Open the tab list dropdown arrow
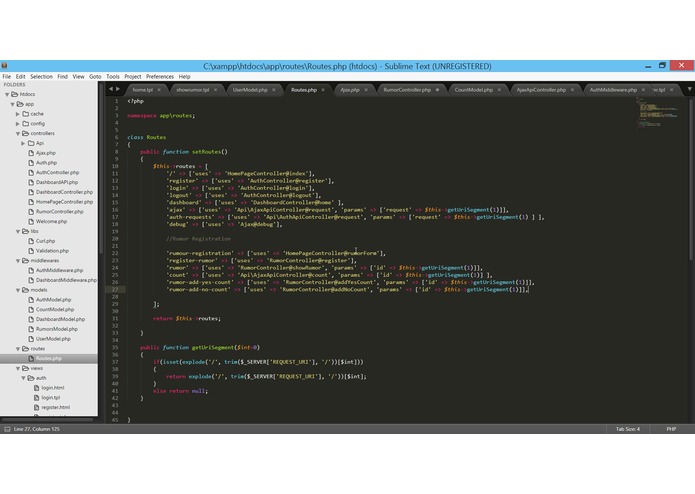This screenshot has width=695, height=494. pos(690,89)
